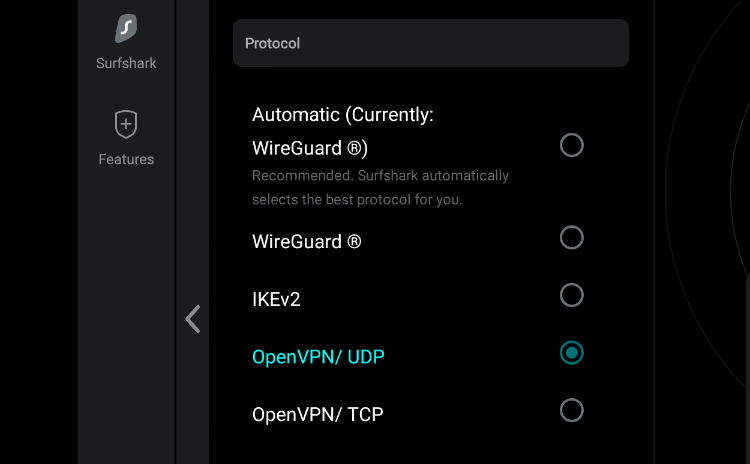
Task: Click the selected OpenVPN/ UDP radio button
Action: tap(571, 353)
